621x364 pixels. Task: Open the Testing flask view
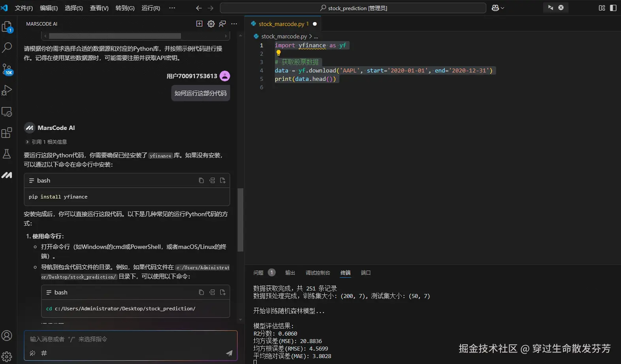coord(7,154)
